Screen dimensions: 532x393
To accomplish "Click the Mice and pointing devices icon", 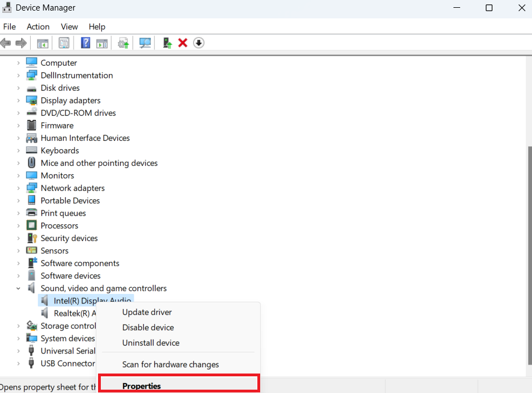I will click(x=32, y=163).
